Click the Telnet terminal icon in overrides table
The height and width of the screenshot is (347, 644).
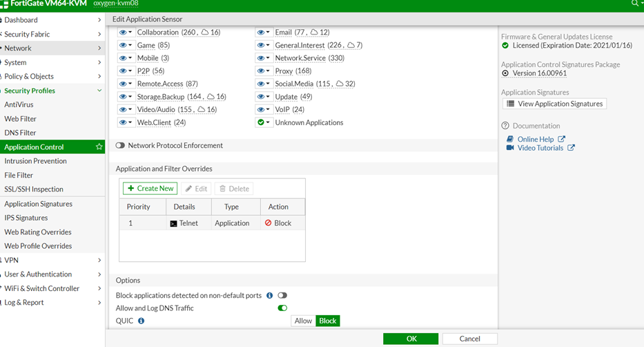[x=174, y=223]
